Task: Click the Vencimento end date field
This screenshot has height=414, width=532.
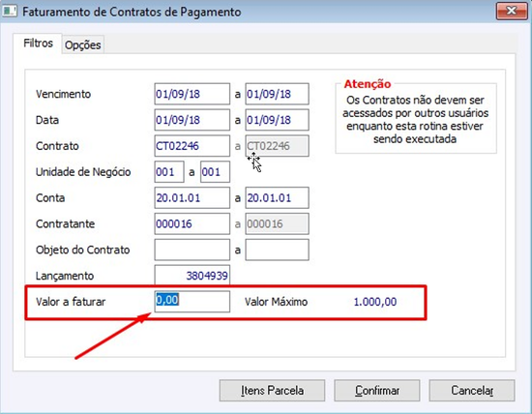Action: coord(277,94)
